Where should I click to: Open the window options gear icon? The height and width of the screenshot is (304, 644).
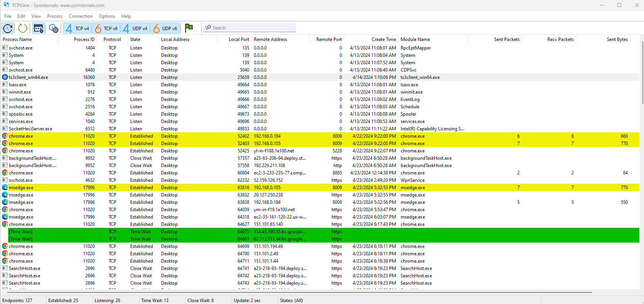pyautogui.click(x=38, y=28)
